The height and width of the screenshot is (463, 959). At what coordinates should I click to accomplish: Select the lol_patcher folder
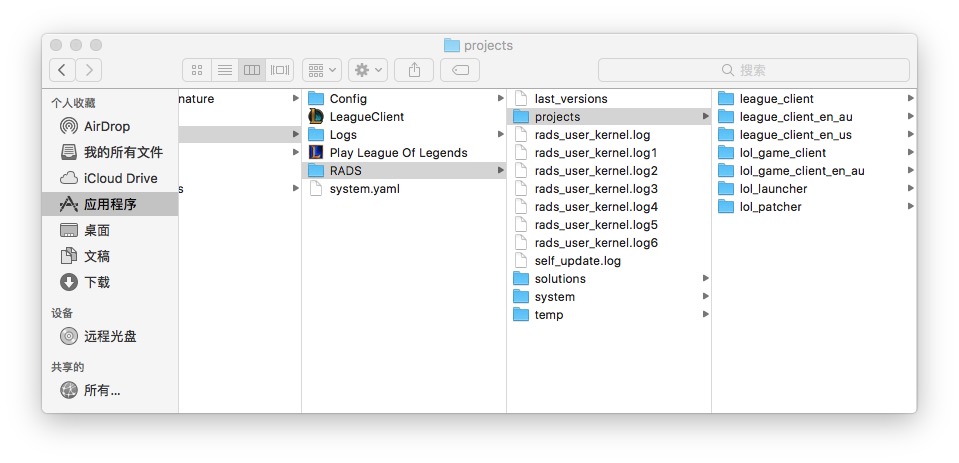815,207
